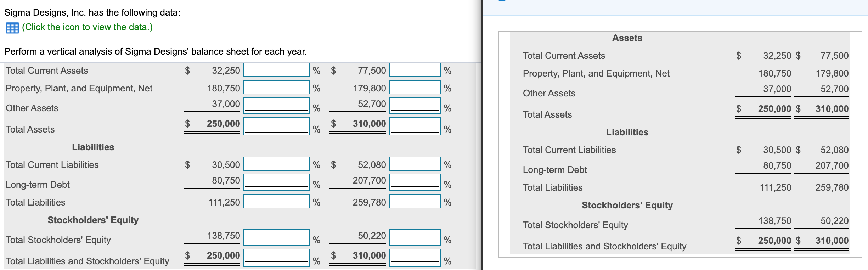Focus percent input for Long-term Debt 207,700

tap(415, 182)
